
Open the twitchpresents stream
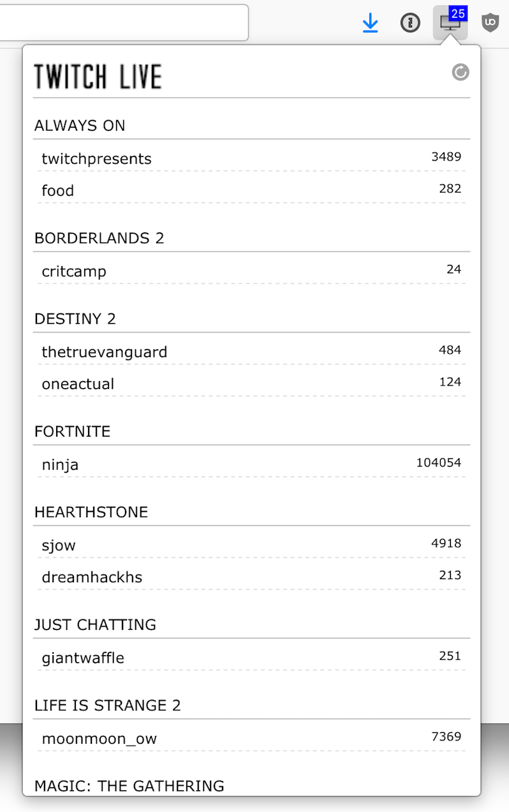point(251,157)
